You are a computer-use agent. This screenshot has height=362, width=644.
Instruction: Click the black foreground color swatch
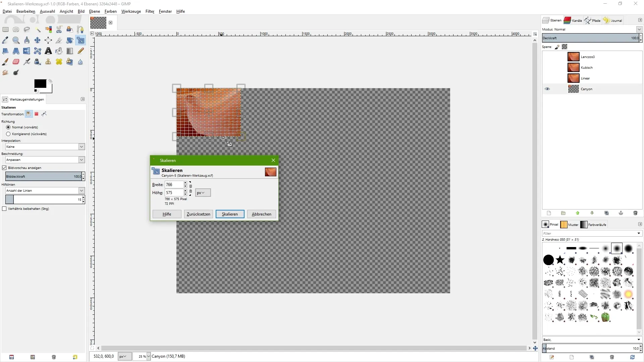[x=40, y=84]
